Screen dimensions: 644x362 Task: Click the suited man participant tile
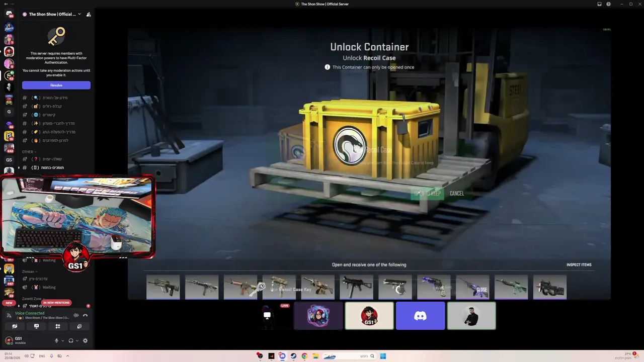pyautogui.click(x=471, y=316)
